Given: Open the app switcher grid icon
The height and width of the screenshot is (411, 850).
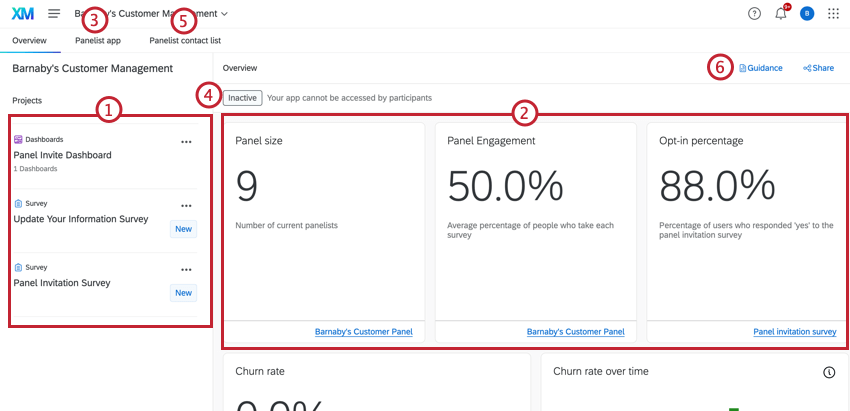Looking at the screenshot, I should 834,14.
